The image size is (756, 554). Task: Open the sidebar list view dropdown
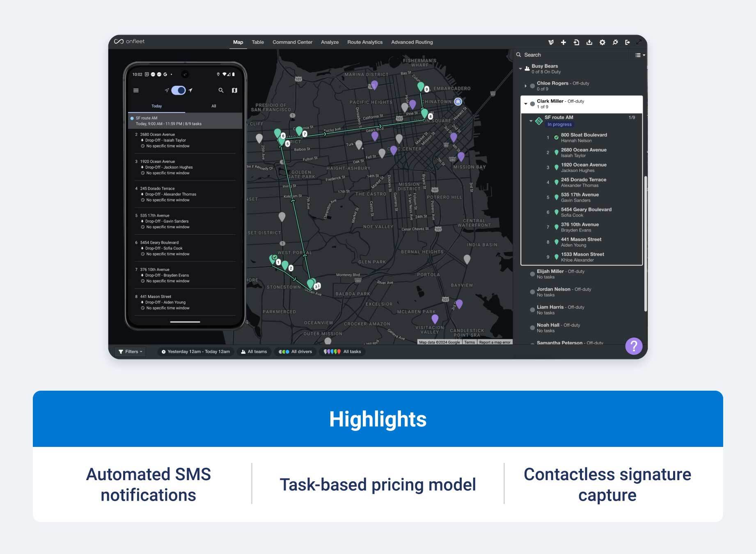(x=640, y=55)
